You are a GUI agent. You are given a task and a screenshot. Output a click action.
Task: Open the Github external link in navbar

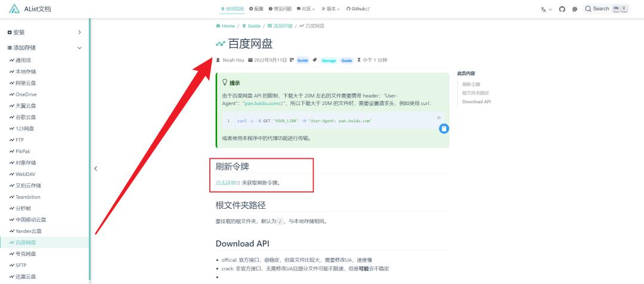click(358, 8)
